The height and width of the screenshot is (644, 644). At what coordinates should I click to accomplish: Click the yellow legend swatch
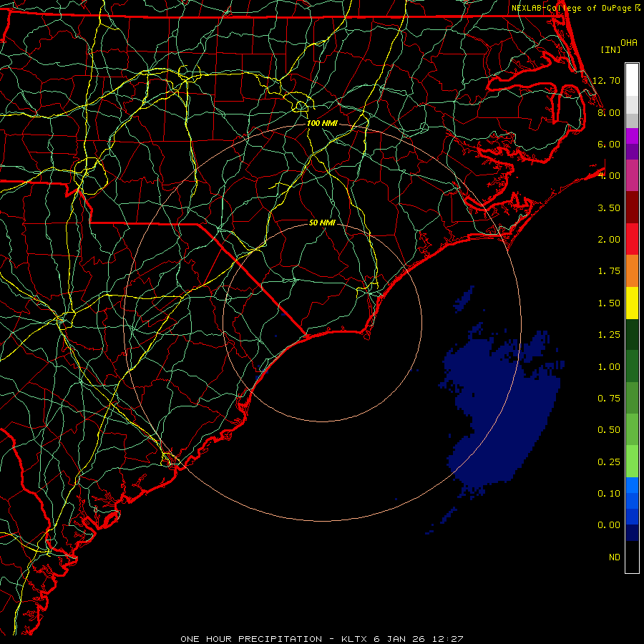click(x=632, y=303)
